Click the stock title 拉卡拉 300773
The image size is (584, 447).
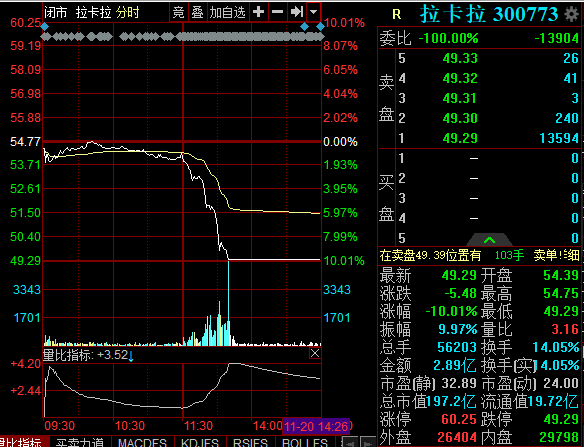click(489, 14)
